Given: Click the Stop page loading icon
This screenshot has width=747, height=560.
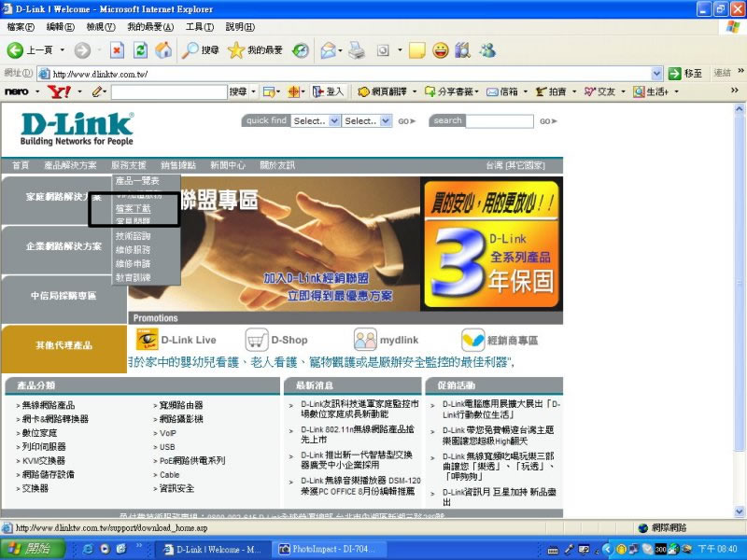Looking at the screenshot, I should (118, 50).
